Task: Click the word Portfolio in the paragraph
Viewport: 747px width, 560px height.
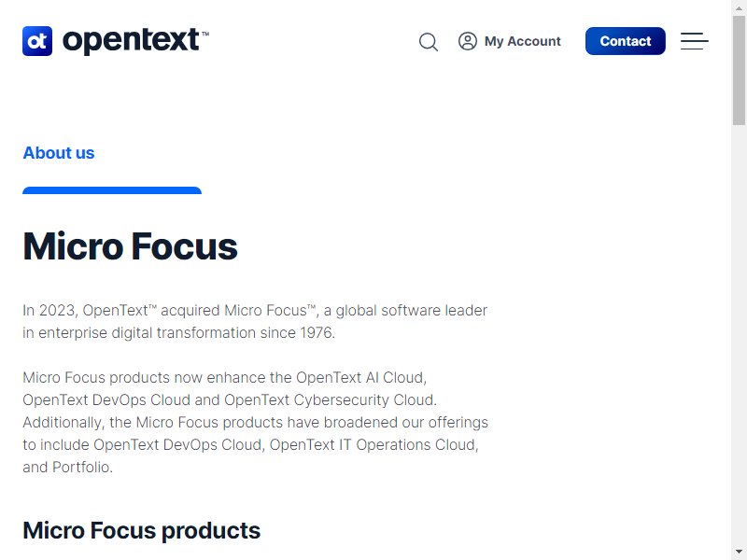Action: click(81, 468)
